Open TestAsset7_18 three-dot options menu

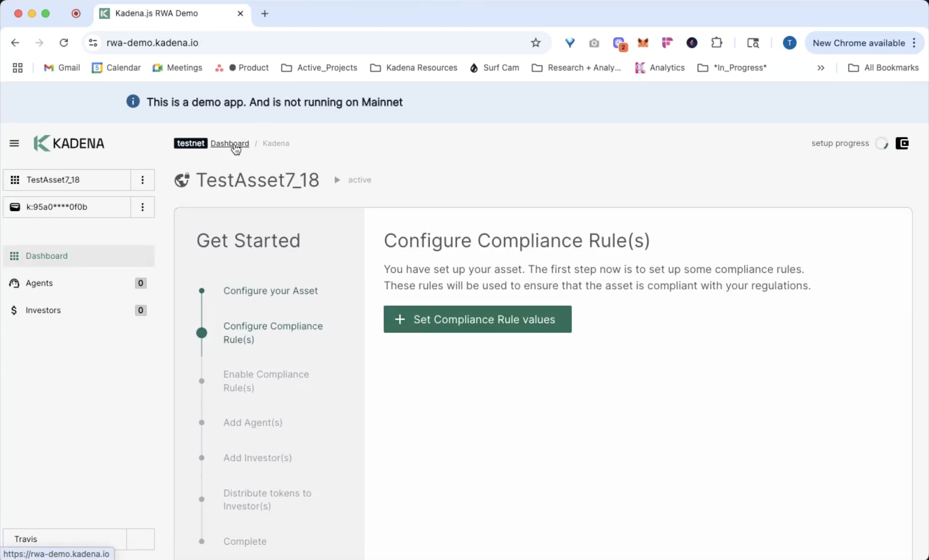[x=143, y=180]
